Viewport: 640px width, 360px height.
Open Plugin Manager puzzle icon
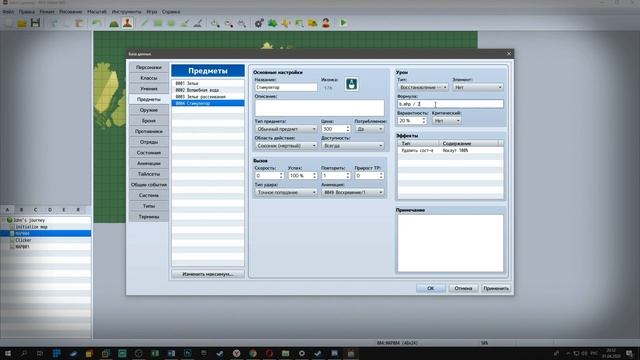point(272,23)
